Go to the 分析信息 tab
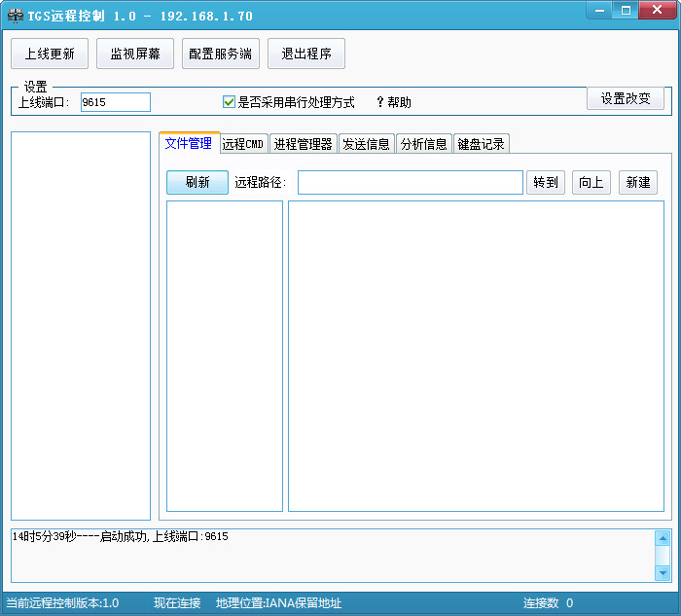 pos(424,144)
